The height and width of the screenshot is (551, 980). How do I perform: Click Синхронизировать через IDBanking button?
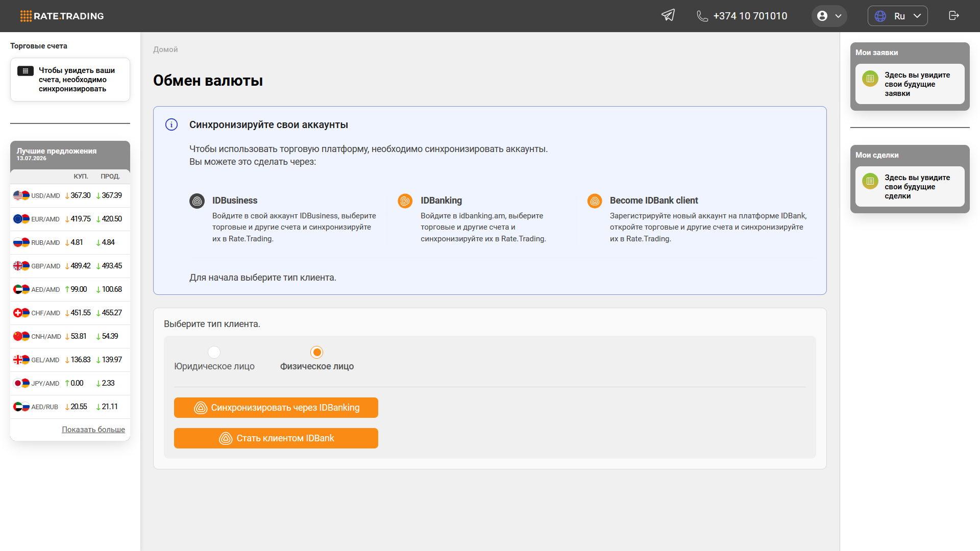click(x=276, y=408)
